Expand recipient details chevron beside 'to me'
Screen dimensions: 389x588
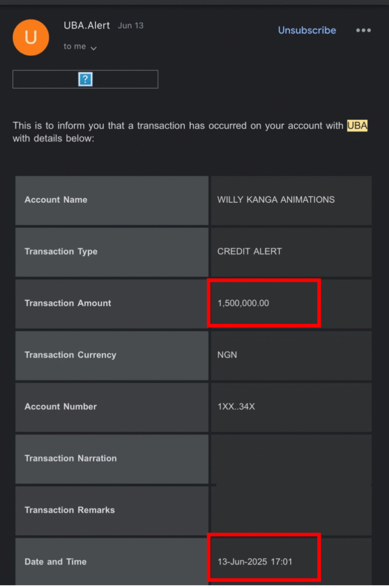pos(94,48)
